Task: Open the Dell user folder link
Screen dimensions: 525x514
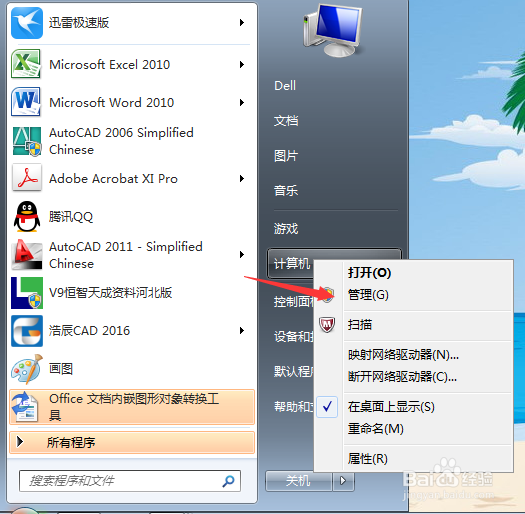Action: (285, 86)
